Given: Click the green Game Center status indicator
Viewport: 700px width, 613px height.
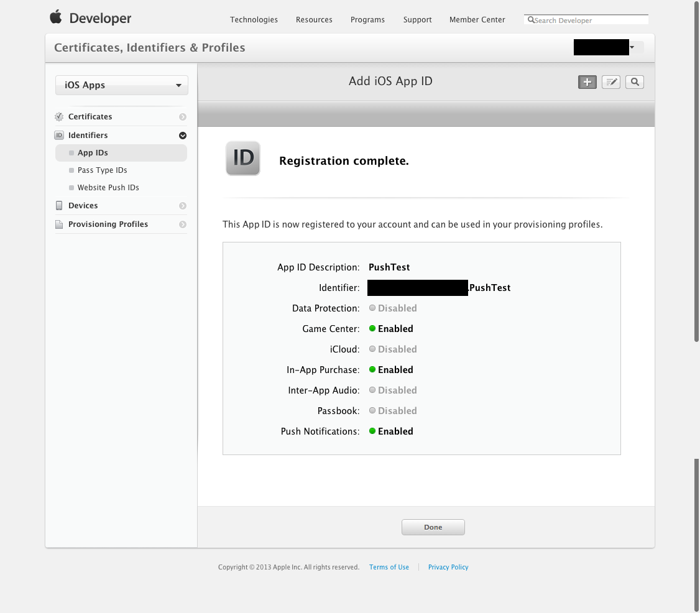Looking at the screenshot, I should click(372, 329).
